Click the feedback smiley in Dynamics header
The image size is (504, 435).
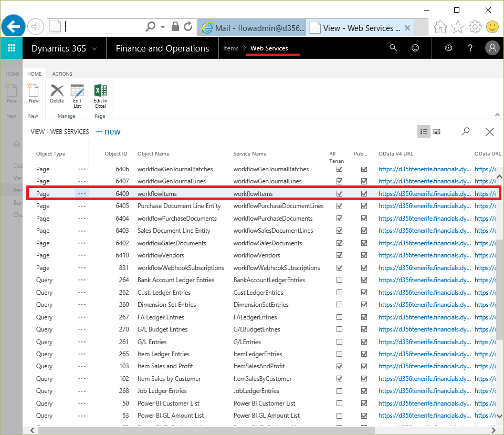[x=415, y=48]
